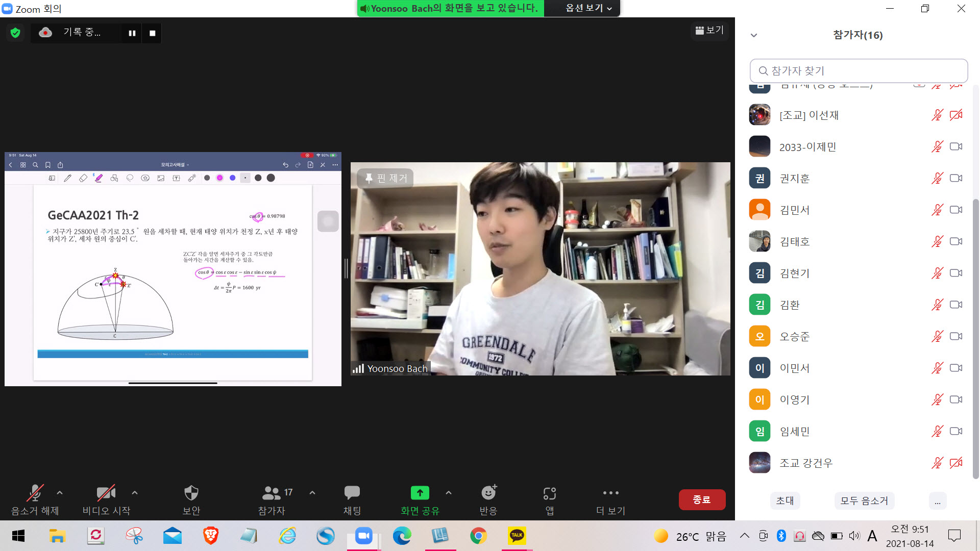The width and height of the screenshot is (980, 551).
Task: Stop the meeting recording
Action: (152, 33)
